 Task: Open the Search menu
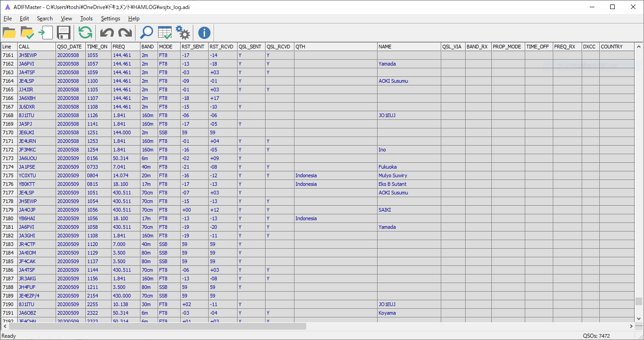pyautogui.click(x=45, y=19)
